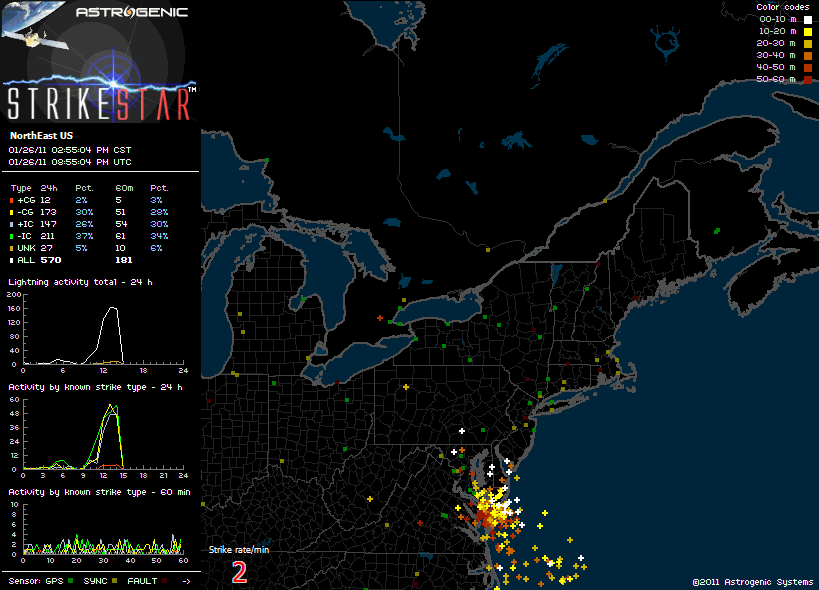Click the -IC 60m percentage "34%"

[x=159, y=236]
